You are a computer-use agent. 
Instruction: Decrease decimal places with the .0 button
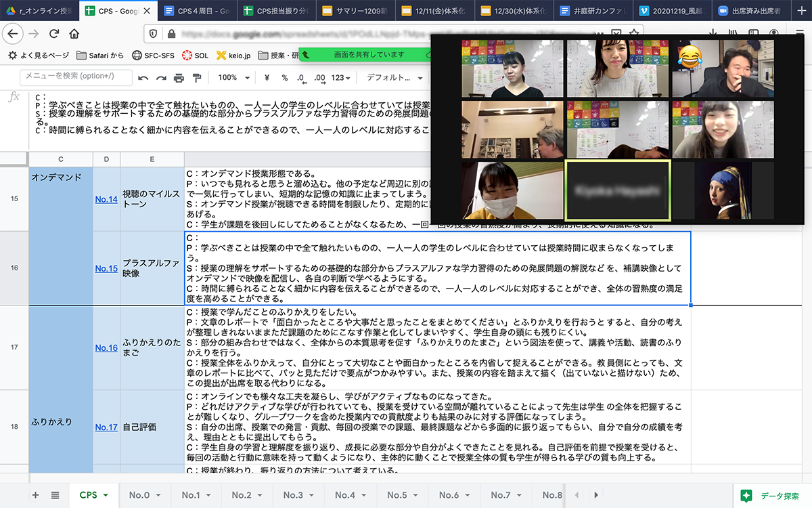tap(301, 78)
